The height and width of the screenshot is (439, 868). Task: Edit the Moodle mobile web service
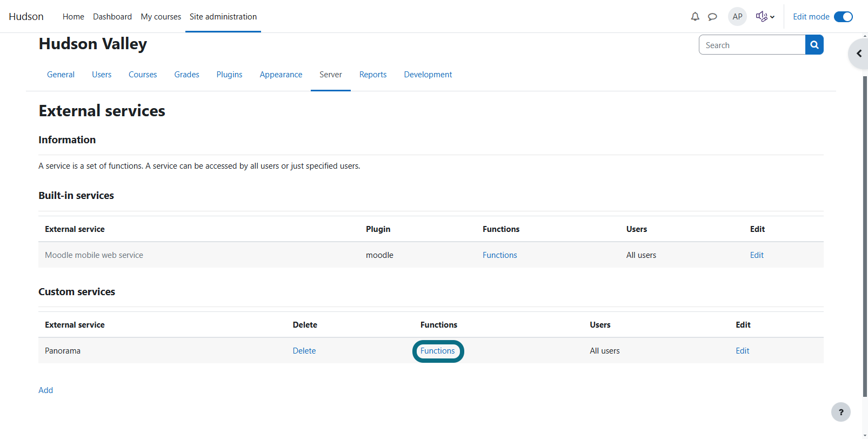757,255
